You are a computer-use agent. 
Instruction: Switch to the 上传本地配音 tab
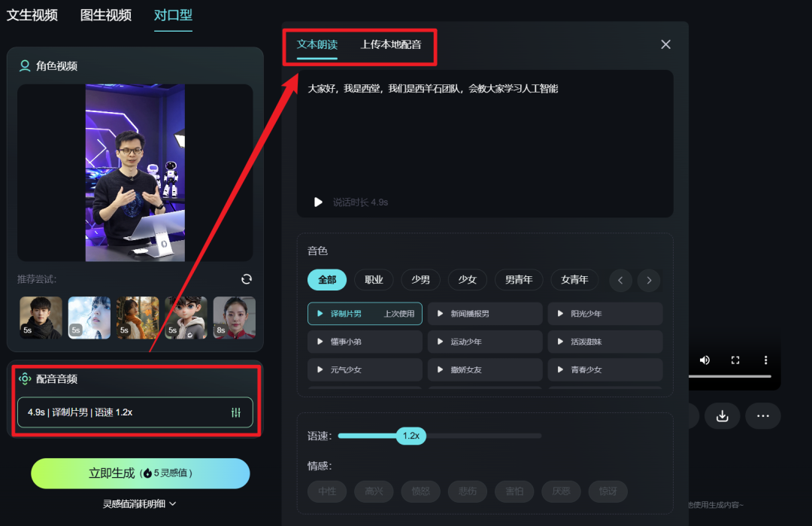[x=391, y=44]
